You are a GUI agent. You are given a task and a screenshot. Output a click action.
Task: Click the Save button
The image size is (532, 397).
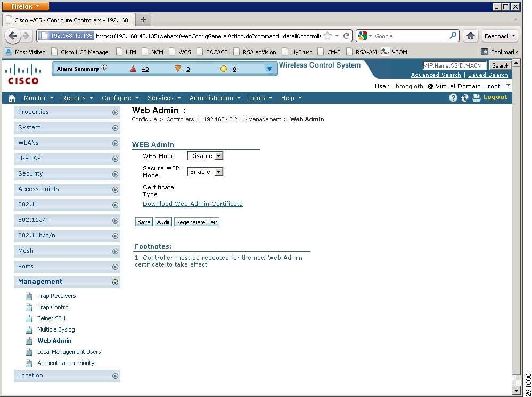pyautogui.click(x=144, y=222)
